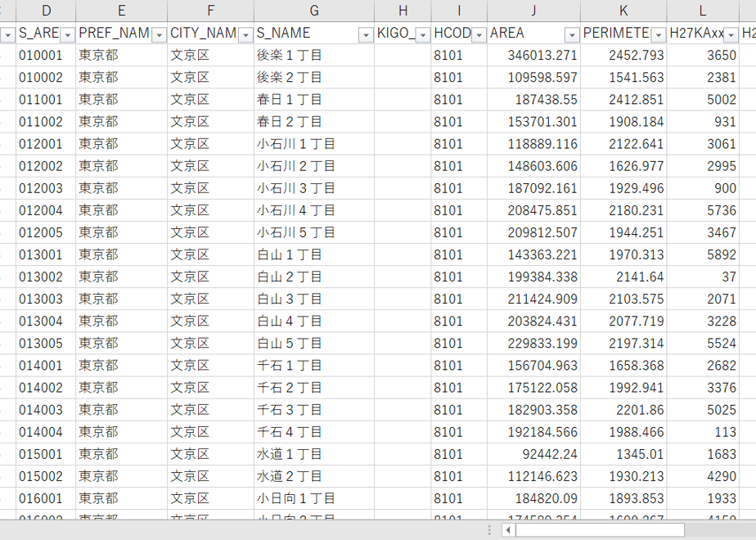Screen dimensions: 756x540
Task: Select 文京区 cell in row 013005
Action: [x=211, y=344]
